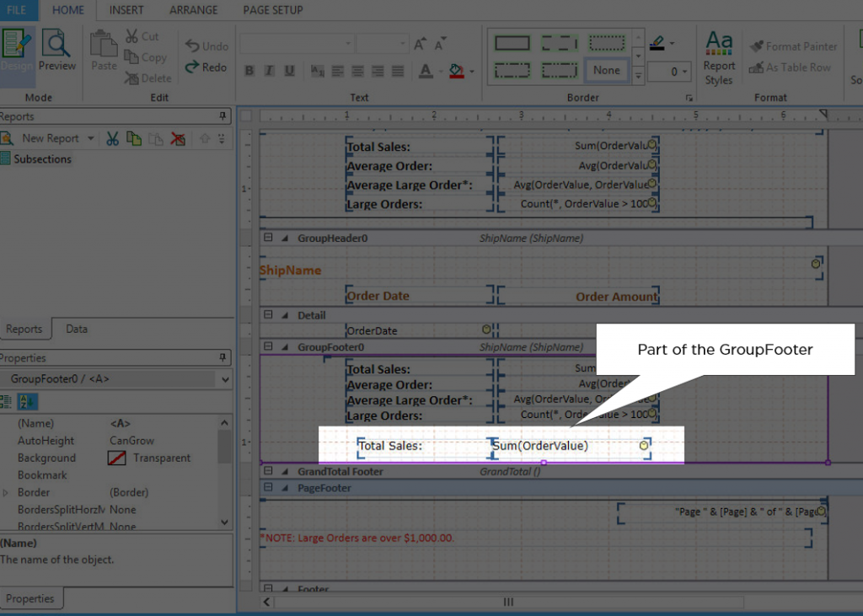Viewport: 863px width, 616px height.
Task: Decrease font size with shrink font icon
Action: (440, 44)
